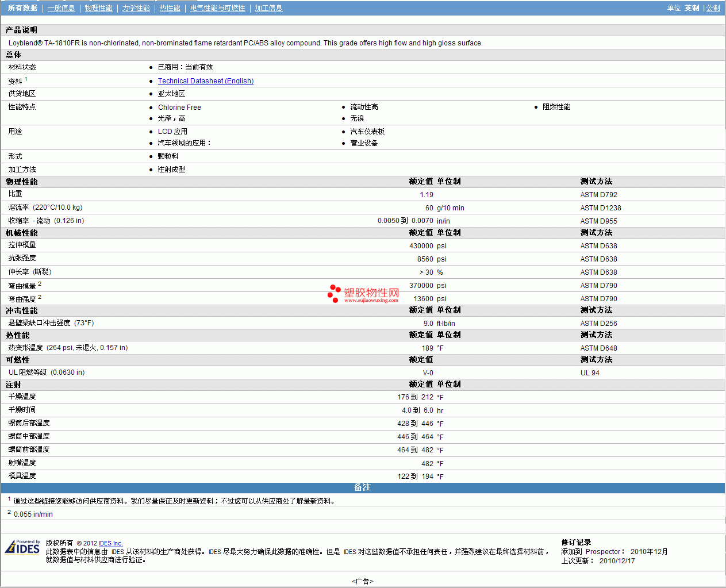Open the Technical Datasheet (English) link
The image size is (726, 588).
pos(206,81)
